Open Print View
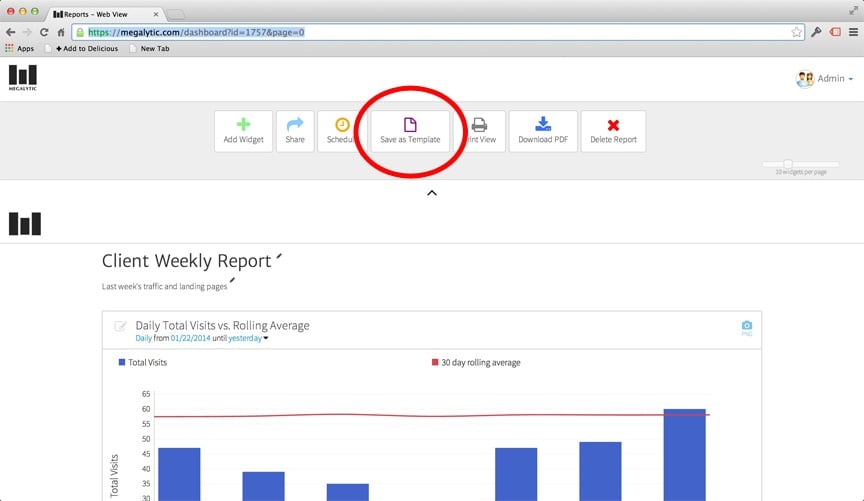The image size is (864, 501). [480, 131]
